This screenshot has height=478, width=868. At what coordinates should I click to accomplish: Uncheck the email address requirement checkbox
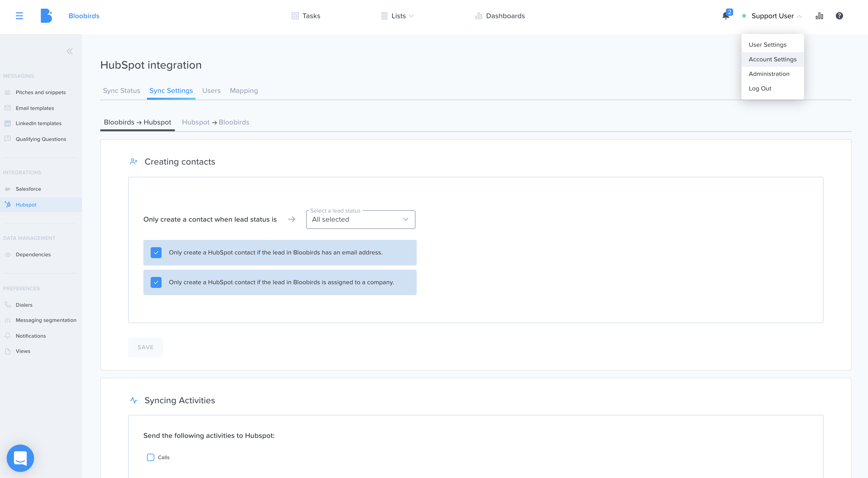(156, 253)
